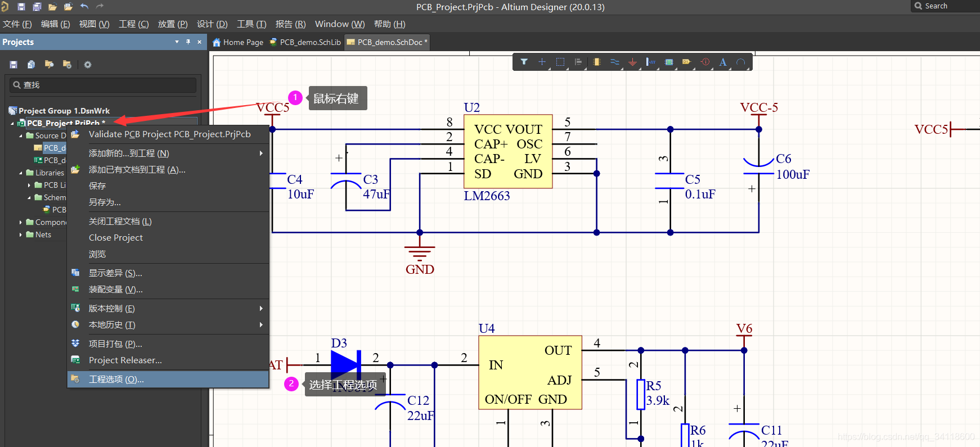
Task: Click the Open Project icon in the title bar
Action: (68, 7)
